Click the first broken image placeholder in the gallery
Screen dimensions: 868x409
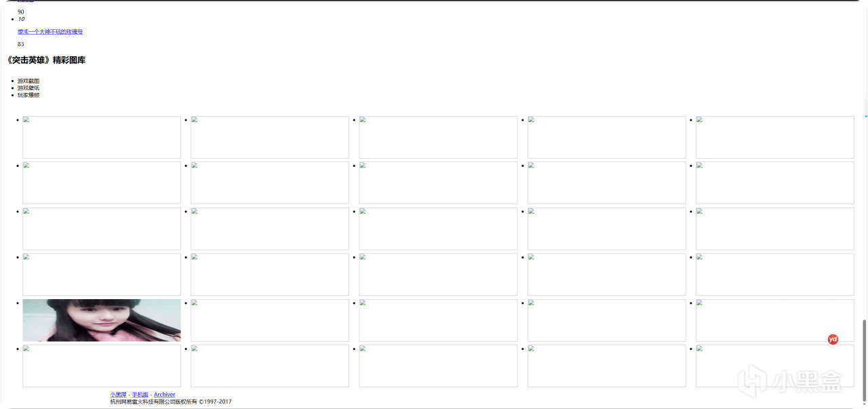coord(102,137)
